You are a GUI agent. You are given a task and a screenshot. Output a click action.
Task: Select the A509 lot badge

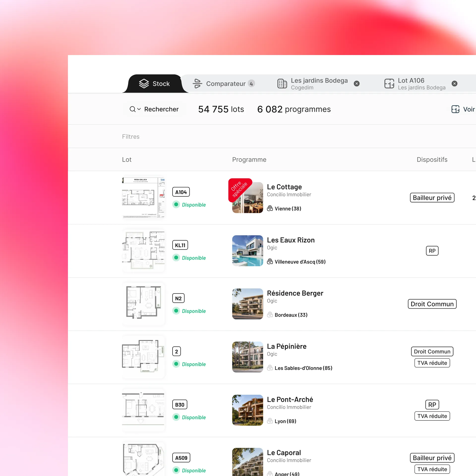point(181,458)
